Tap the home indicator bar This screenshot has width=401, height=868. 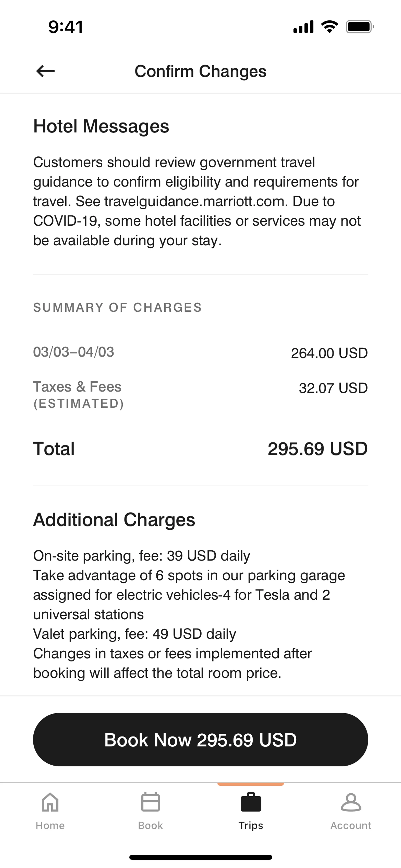point(200,857)
